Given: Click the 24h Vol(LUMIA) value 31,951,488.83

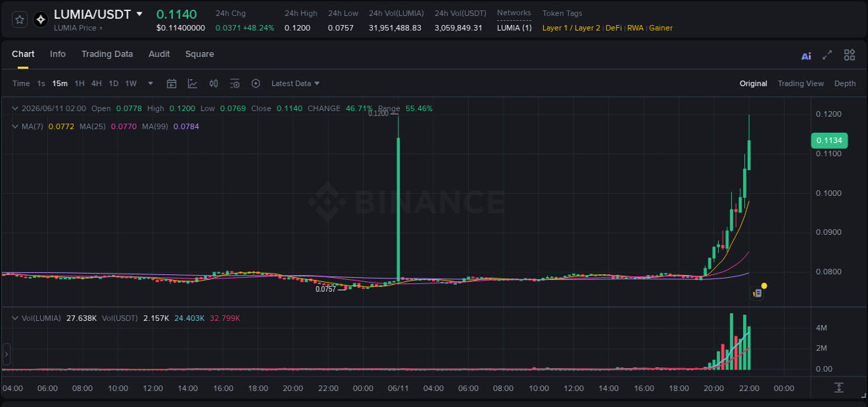Looking at the screenshot, I should (x=395, y=28).
